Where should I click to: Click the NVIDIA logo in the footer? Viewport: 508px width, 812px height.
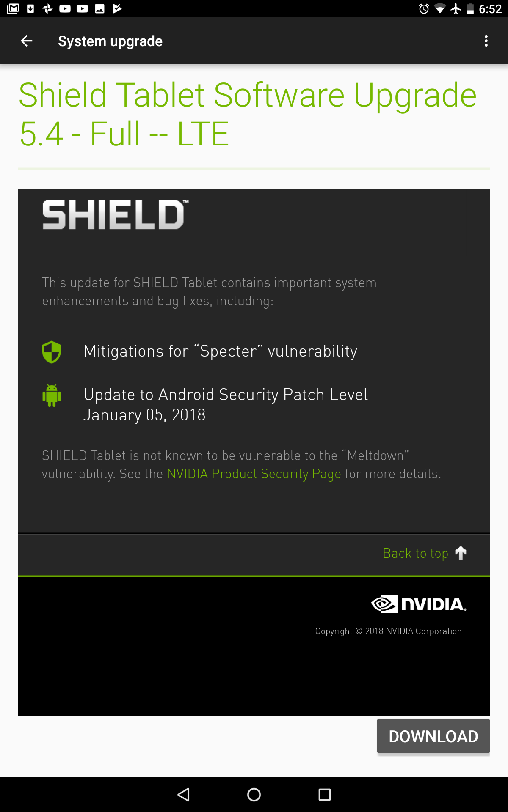[x=419, y=604]
